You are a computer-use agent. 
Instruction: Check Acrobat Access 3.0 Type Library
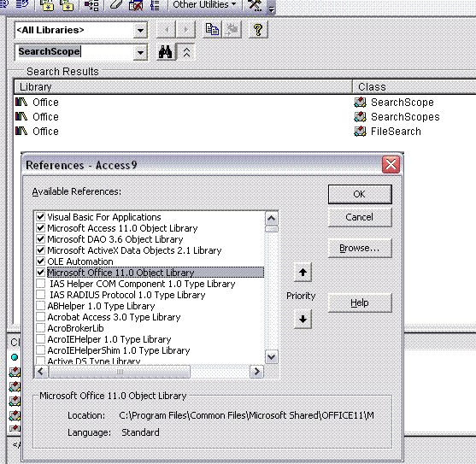(40, 317)
